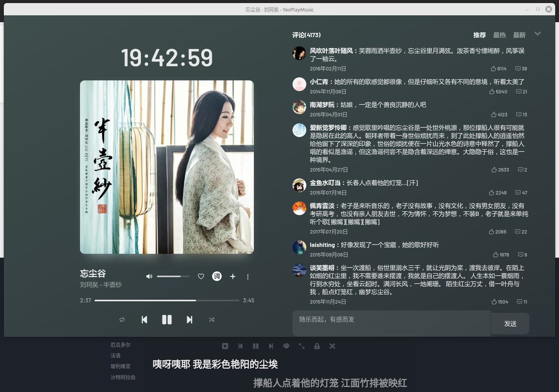The image size is (559, 392).
Task: Switch to the 最新 comments tab
Action: (x=519, y=35)
